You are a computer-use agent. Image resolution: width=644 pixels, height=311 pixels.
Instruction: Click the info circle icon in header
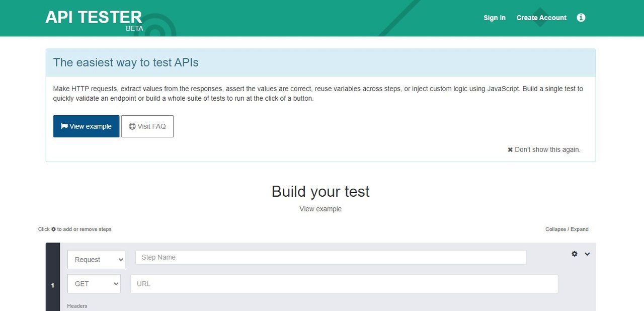tap(581, 18)
